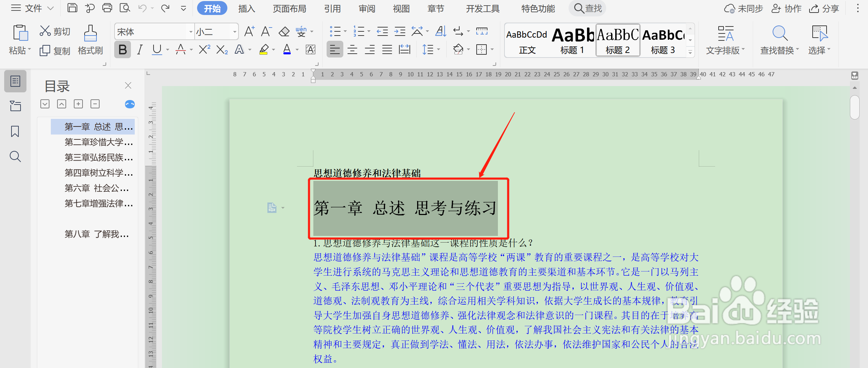Open the quick access toolbar customize arrow
The image size is (868, 368).
click(183, 8)
